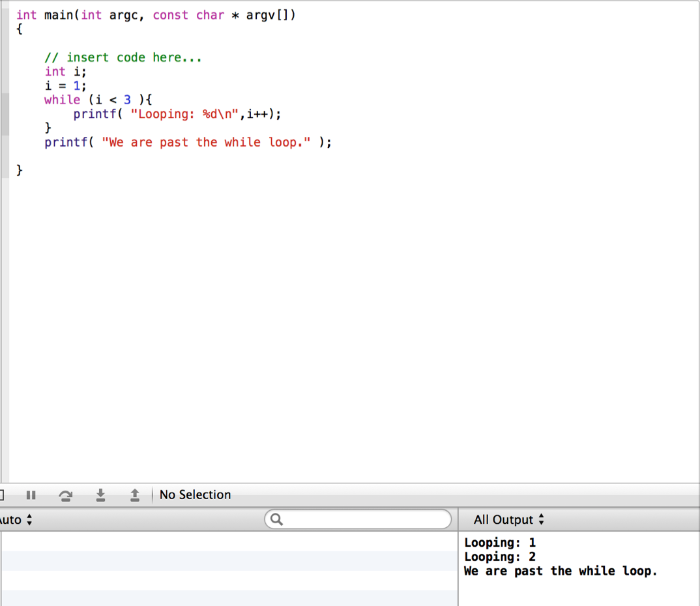Viewport: 700px width, 606px height.
Task: Click the magnifier icon in the variables filter
Action: click(x=276, y=520)
